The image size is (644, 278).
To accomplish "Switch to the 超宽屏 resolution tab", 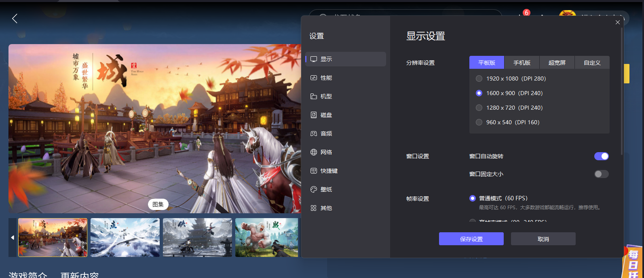I will point(557,63).
